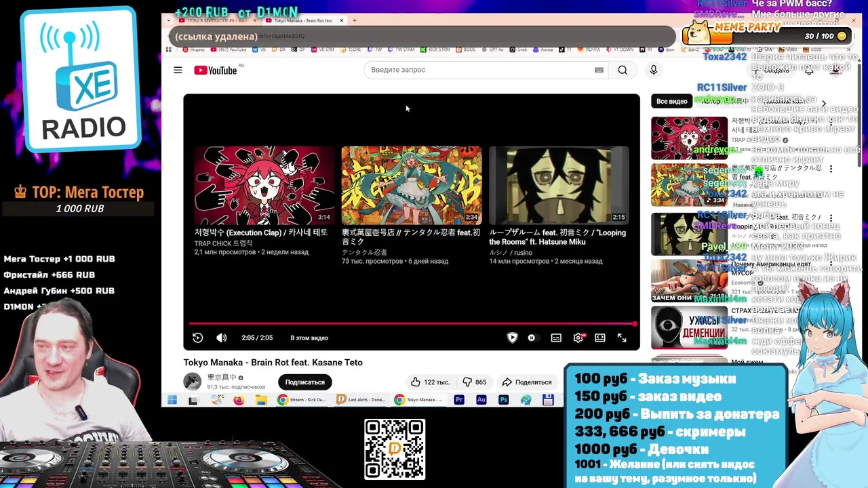Toggle subtitles with the captions icon
The width and height of the screenshot is (868, 488).
tap(556, 338)
